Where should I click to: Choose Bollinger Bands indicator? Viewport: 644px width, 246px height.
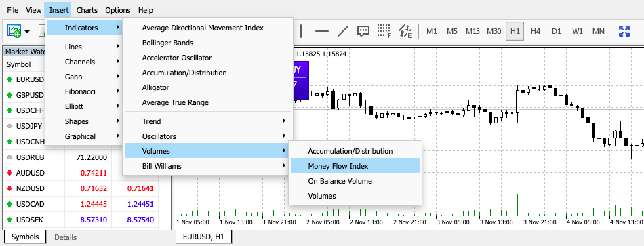208,43
